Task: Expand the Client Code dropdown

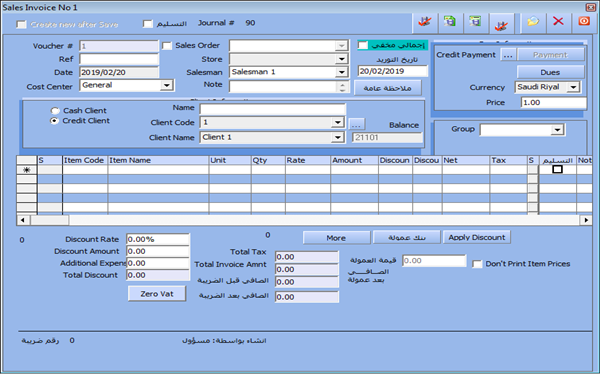Action: click(337, 122)
